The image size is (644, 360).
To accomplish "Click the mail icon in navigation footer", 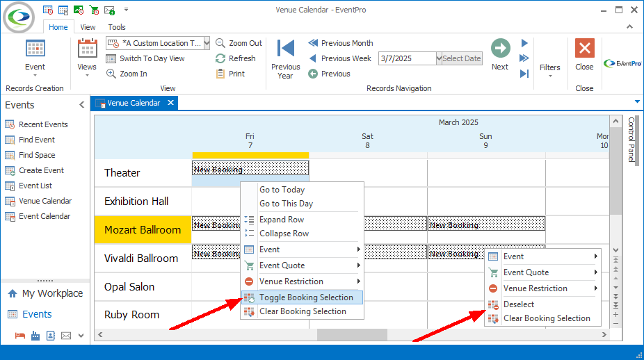I will tap(65, 336).
